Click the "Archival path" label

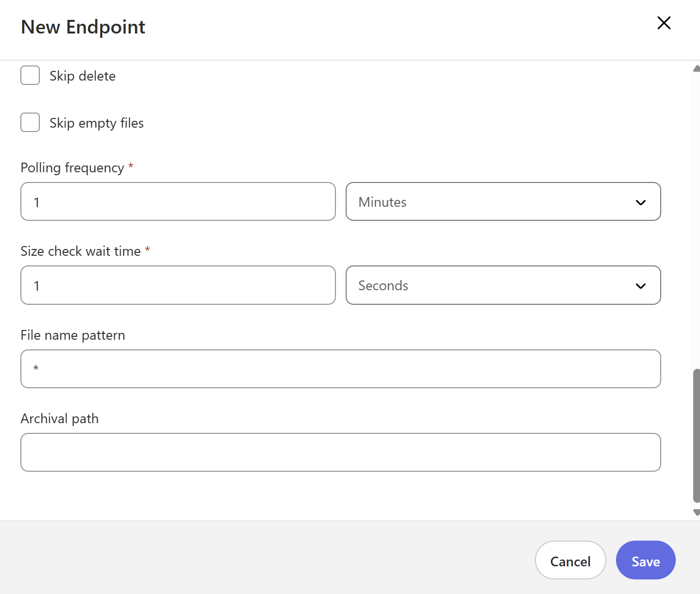pyautogui.click(x=60, y=419)
